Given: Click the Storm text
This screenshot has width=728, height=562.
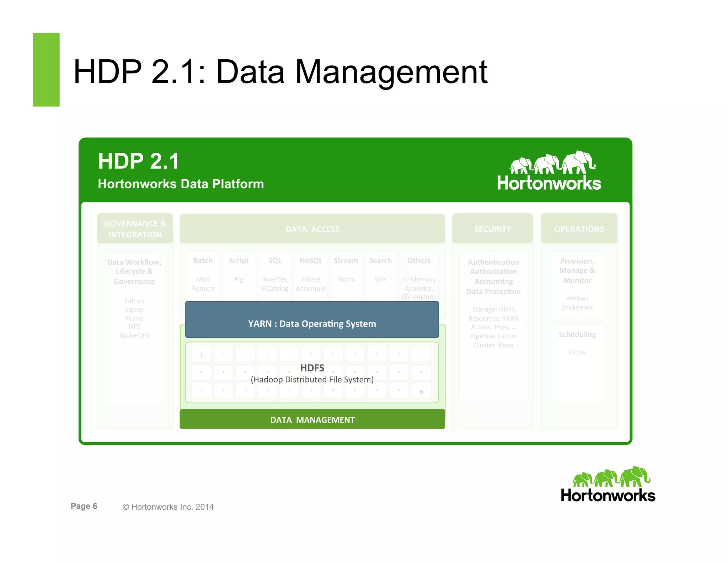Looking at the screenshot, I should point(346,279).
